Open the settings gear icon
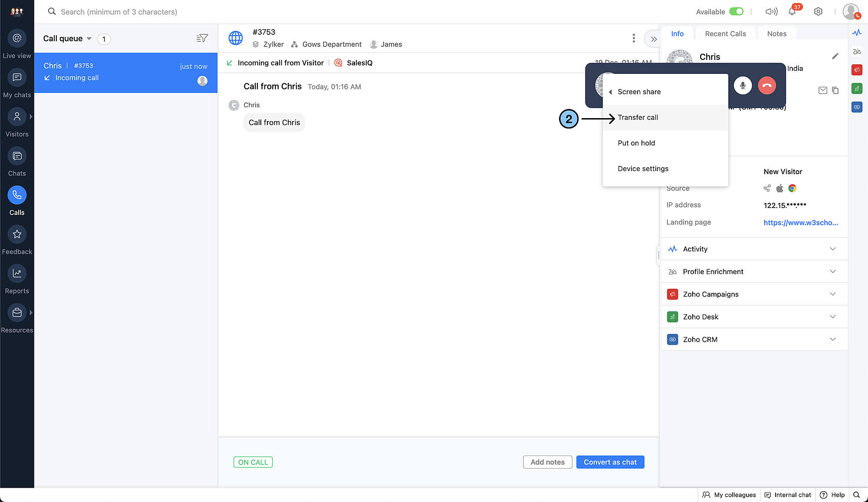Screen dimensions: 868x502 [x=818, y=12]
